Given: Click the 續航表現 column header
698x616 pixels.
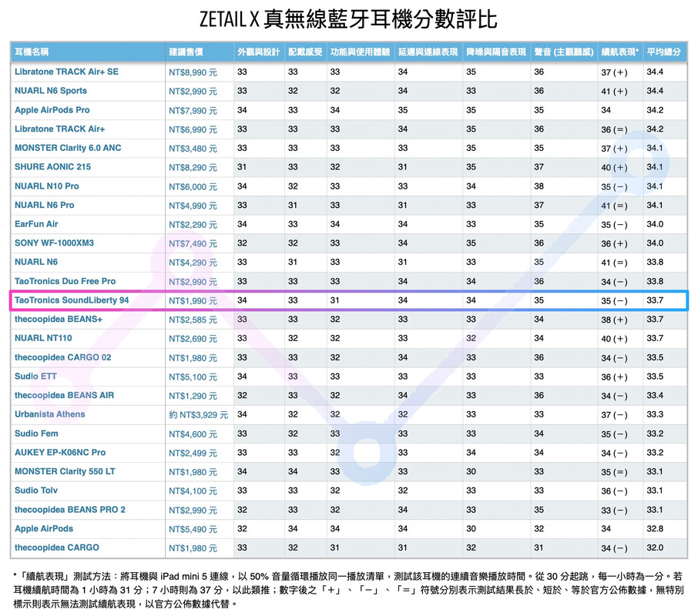Looking at the screenshot, I should (x=619, y=52).
